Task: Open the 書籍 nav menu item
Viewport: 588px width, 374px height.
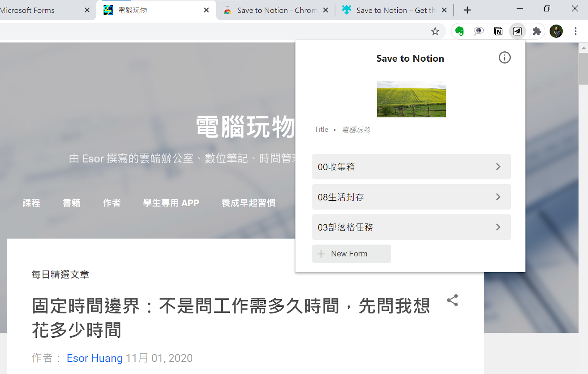Action: pyautogui.click(x=72, y=203)
